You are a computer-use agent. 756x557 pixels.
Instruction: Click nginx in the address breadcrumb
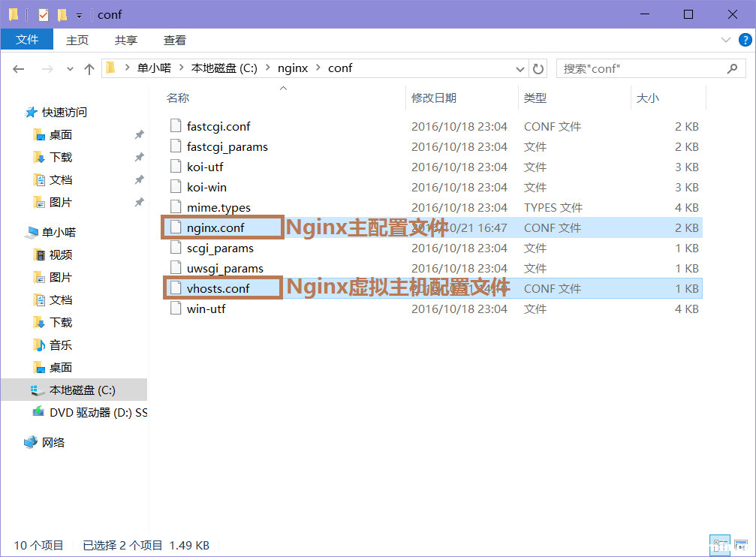(293, 68)
